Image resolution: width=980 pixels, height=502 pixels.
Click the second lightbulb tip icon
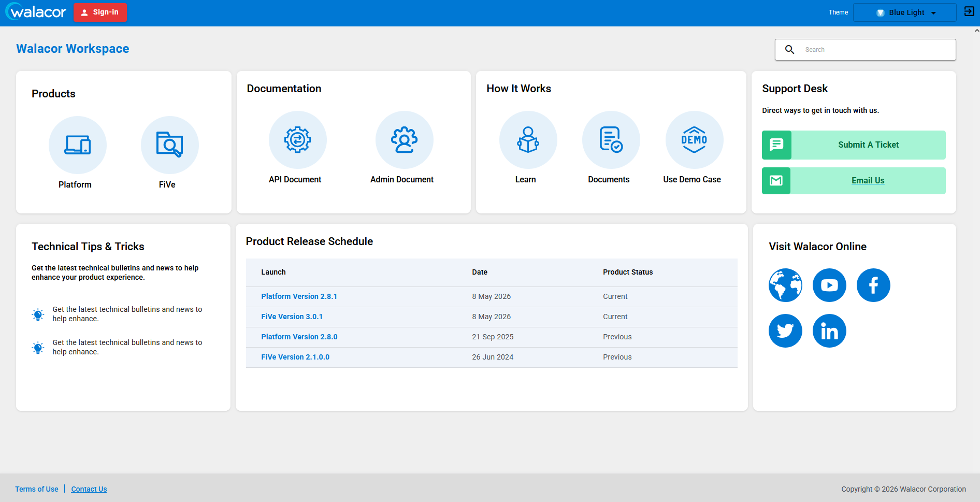pos(38,348)
